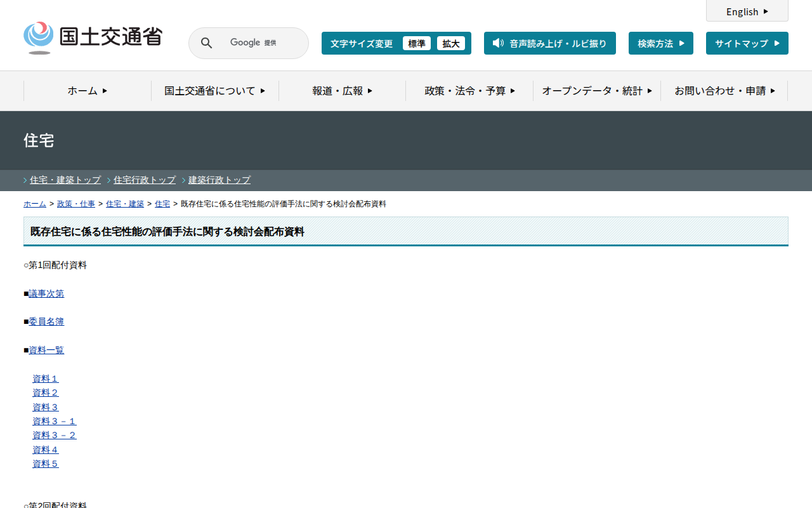Open 音声読み上げ・ルビ振り
This screenshot has width=812, height=508.
click(x=550, y=43)
